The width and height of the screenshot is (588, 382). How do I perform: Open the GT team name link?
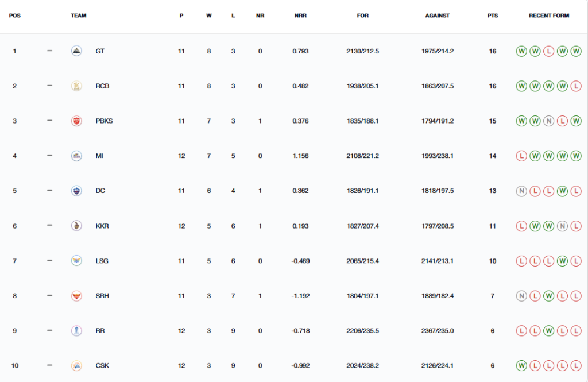pyautogui.click(x=100, y=51)
